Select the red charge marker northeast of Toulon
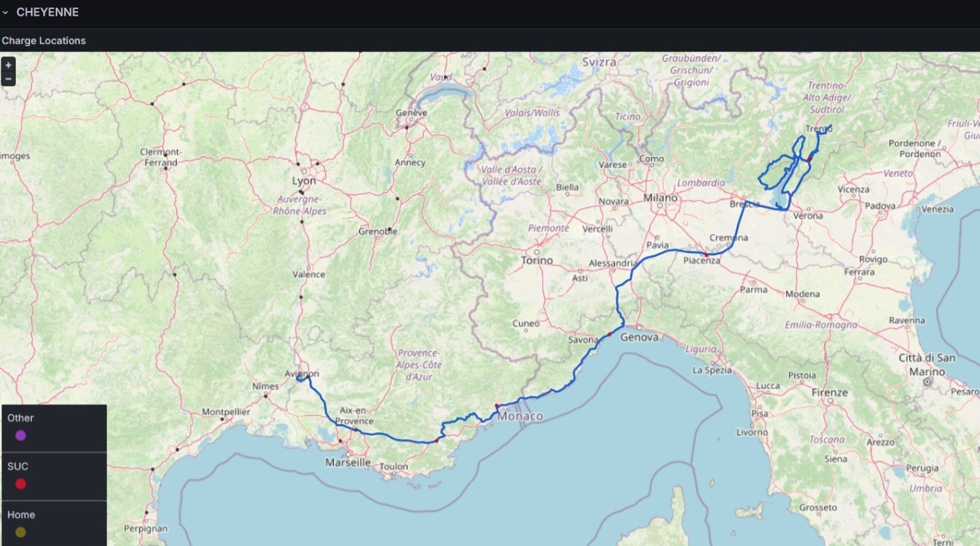Viewport: 980px width, 546px height. tap(436, 440)
